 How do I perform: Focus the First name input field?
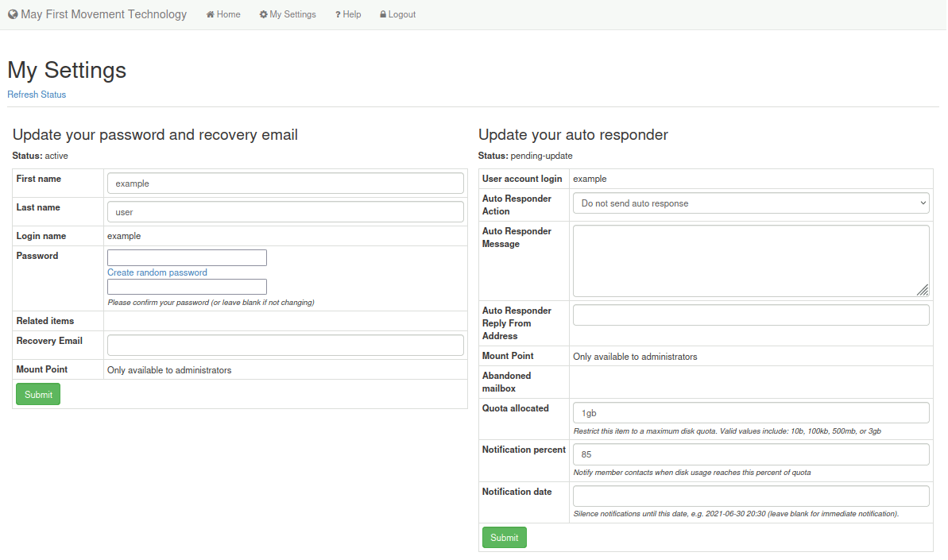285,183
